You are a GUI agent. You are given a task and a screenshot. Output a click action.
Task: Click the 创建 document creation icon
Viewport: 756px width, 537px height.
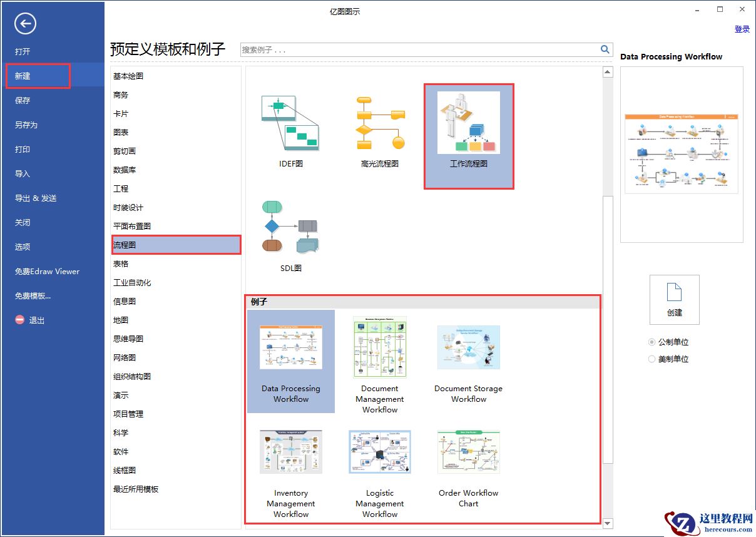[674, 299]
